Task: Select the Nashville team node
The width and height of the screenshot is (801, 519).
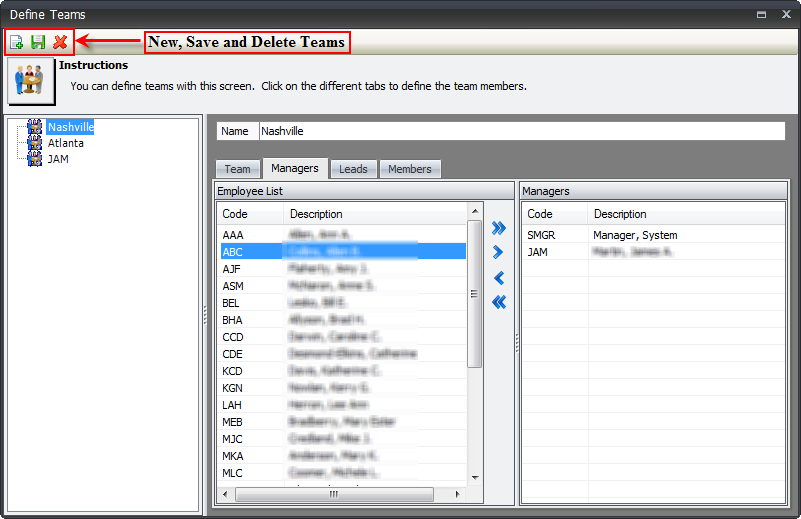Action: point(70,127)
